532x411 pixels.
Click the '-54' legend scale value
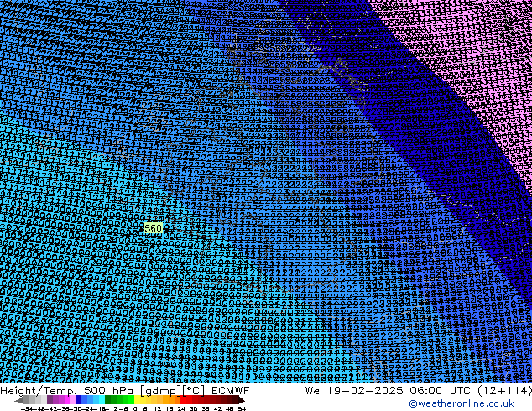coord(27,409)
